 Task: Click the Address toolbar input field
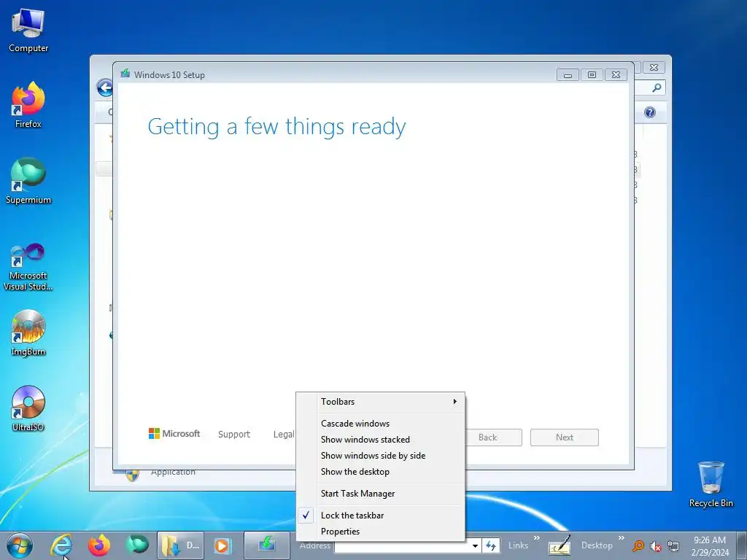click(x=403, y=545)
